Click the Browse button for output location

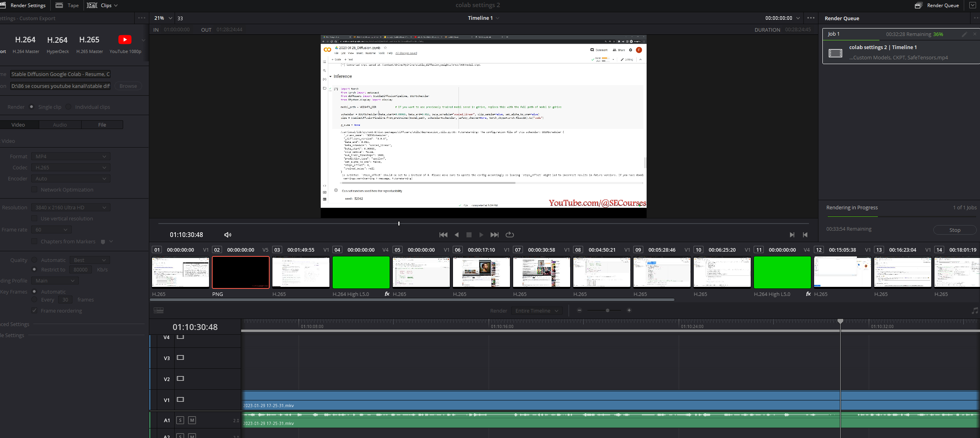[128, 86]
